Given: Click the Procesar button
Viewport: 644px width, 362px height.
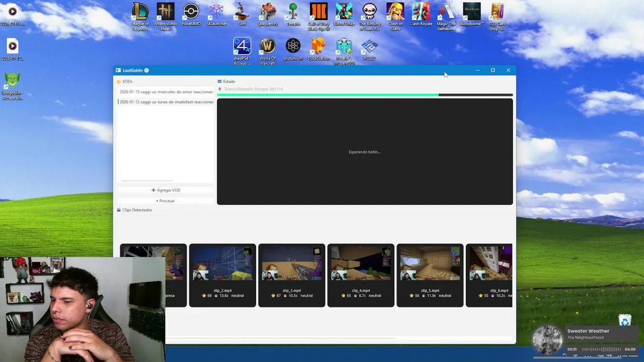Looking at the screenshot, I should pyautogui.click(x=166, y=201).
